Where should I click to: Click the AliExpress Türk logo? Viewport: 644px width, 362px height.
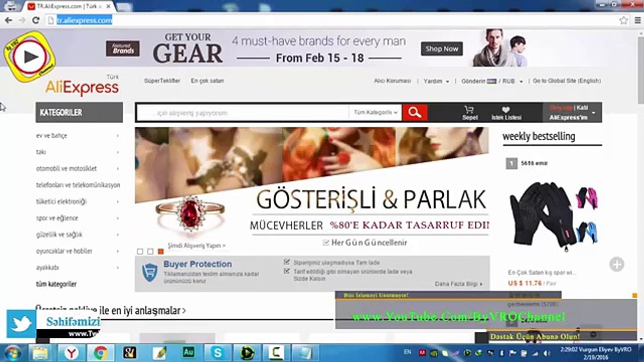tap(83, 86)
